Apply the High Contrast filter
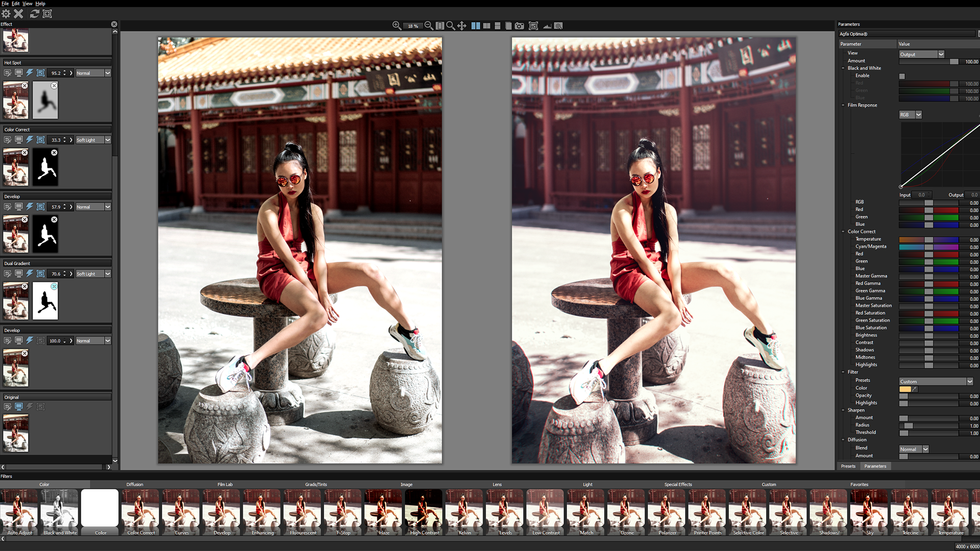The width and height of the screenshot is (980, 551). tap(424, 512)
